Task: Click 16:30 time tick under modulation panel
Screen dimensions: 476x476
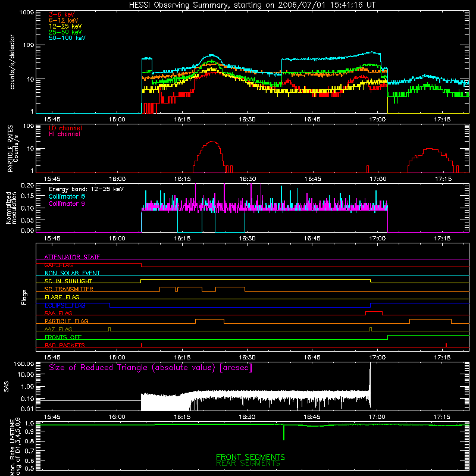Action: [247, 239]
